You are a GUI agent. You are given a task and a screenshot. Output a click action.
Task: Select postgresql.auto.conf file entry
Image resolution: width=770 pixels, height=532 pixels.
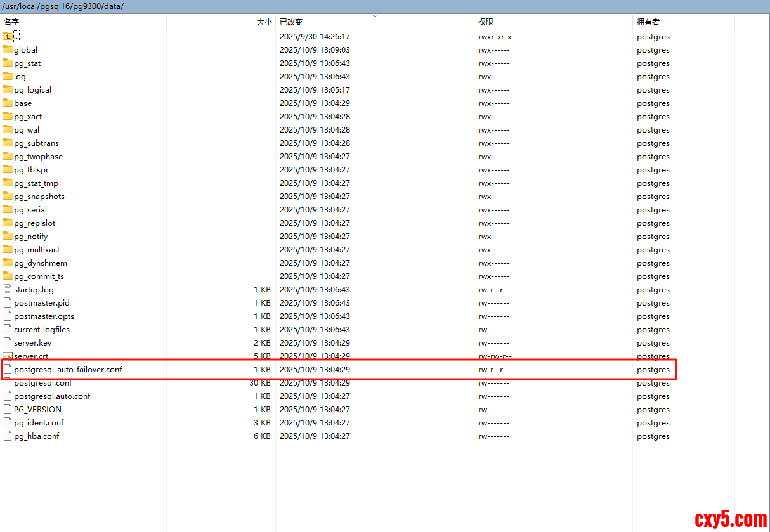(x=52, y=396)
